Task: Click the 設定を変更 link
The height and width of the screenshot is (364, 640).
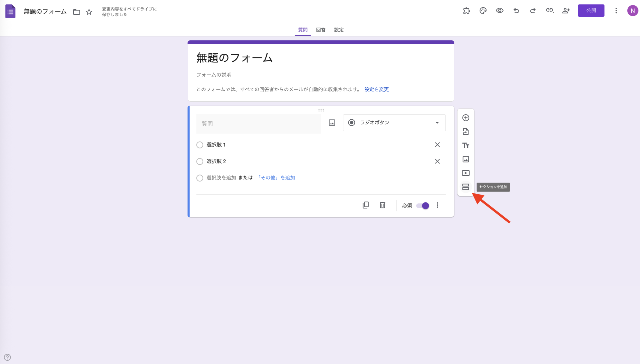Action: click(376, 89)
